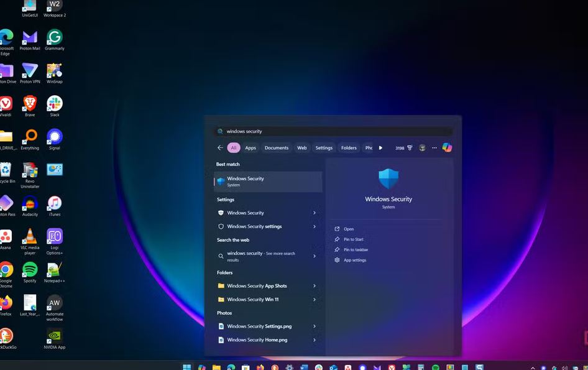Open the Workspace 2 desktop icon

(54, 9)
